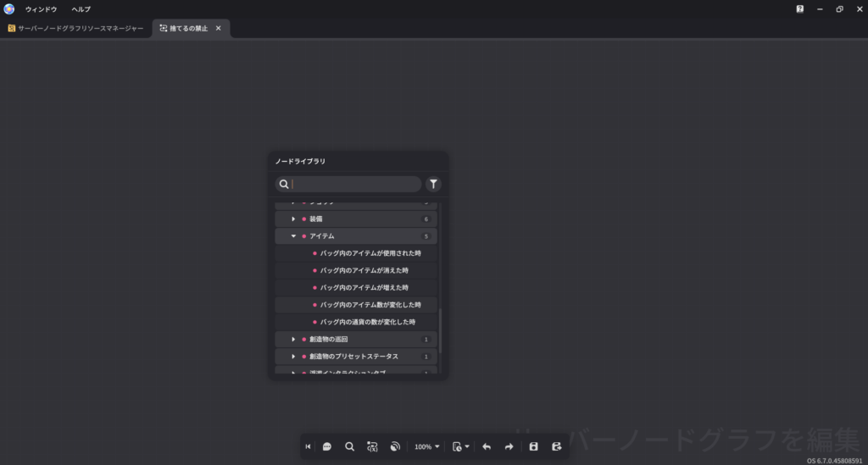Screen dimensions: 868x465
Task: Restore down the application window
Action: (840, 8)
